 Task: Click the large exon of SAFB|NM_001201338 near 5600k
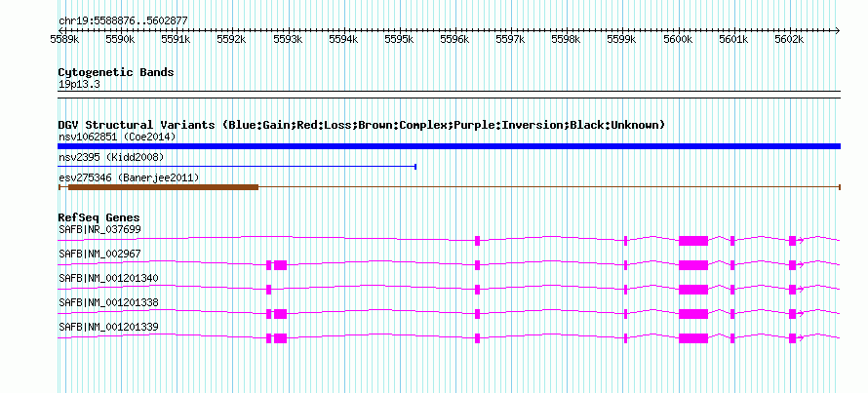coord(693,313)
